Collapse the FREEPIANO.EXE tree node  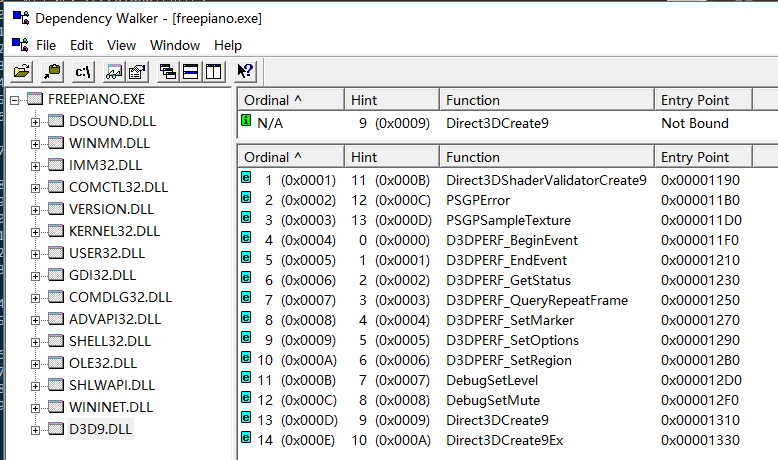[x=14, y=100]
